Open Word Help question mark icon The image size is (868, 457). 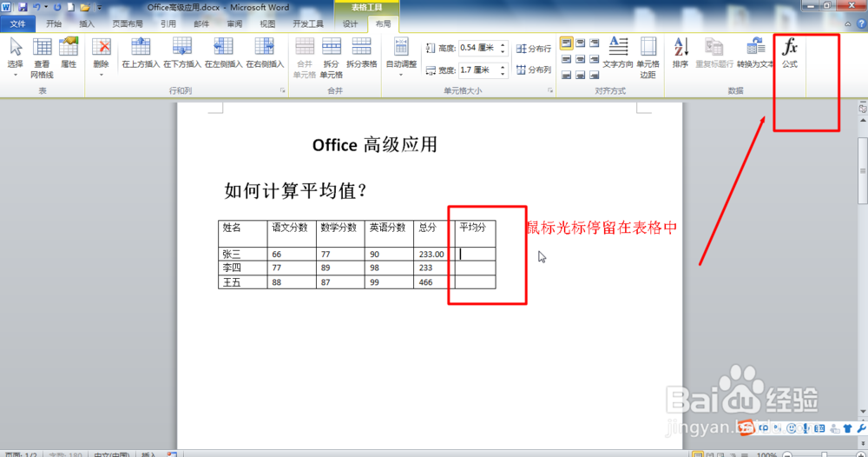pyautogui.click(x=861, y=23)
